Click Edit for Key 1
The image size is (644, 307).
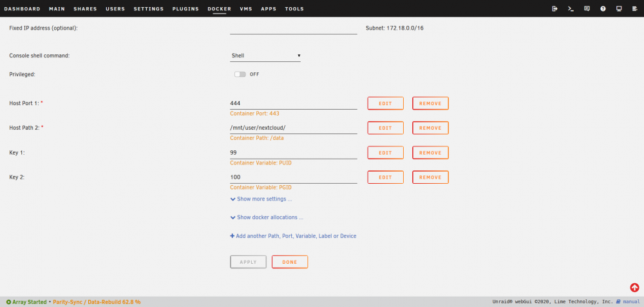coord(385,153)
